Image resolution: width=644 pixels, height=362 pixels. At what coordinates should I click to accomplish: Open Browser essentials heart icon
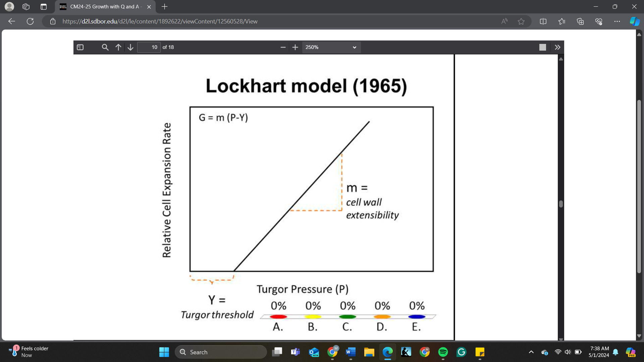599,21
